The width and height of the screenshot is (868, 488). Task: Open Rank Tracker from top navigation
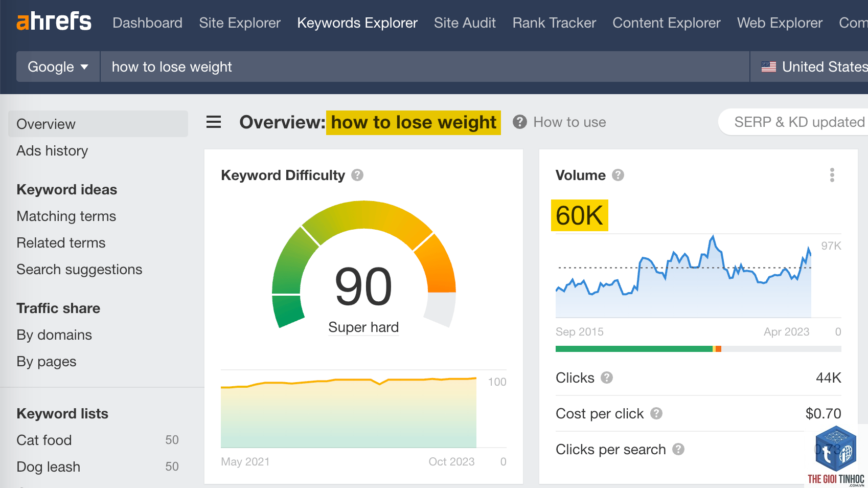tap(554, 23)
